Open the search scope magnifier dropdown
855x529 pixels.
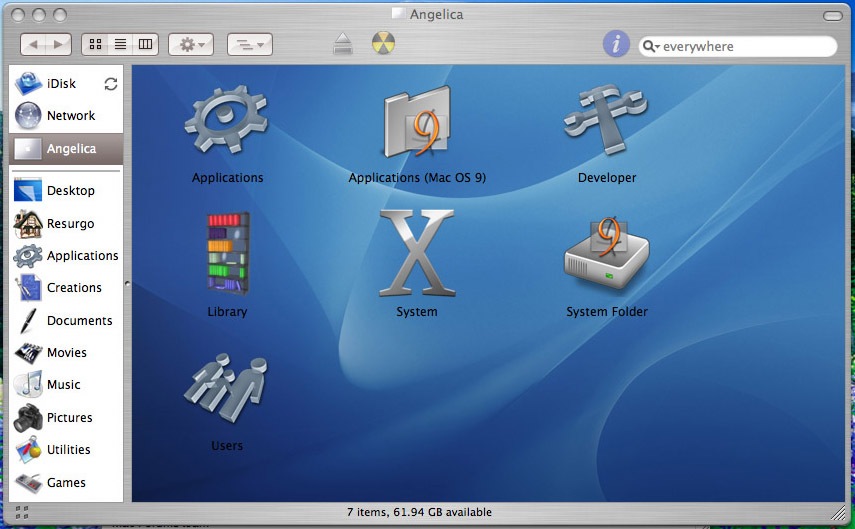(652, 46)
